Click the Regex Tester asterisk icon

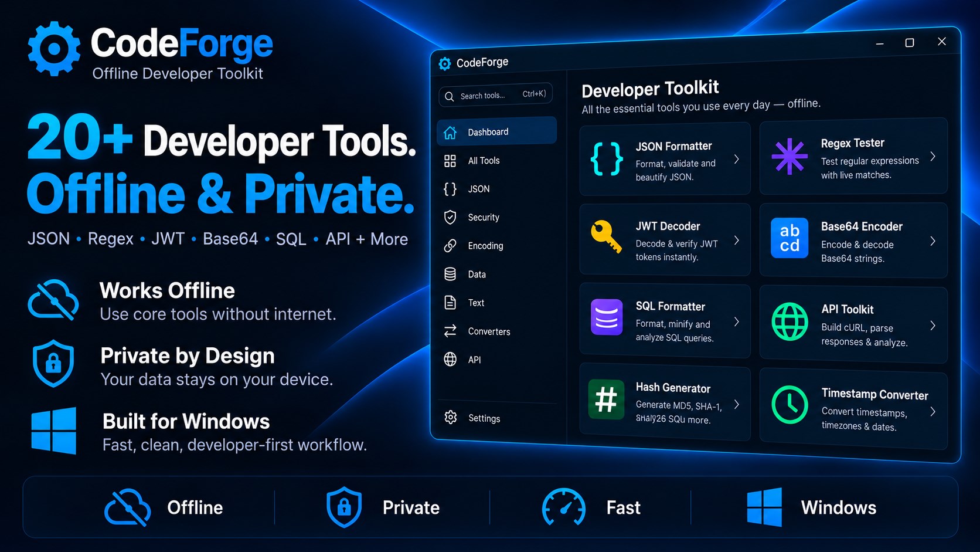coord(790,157)
